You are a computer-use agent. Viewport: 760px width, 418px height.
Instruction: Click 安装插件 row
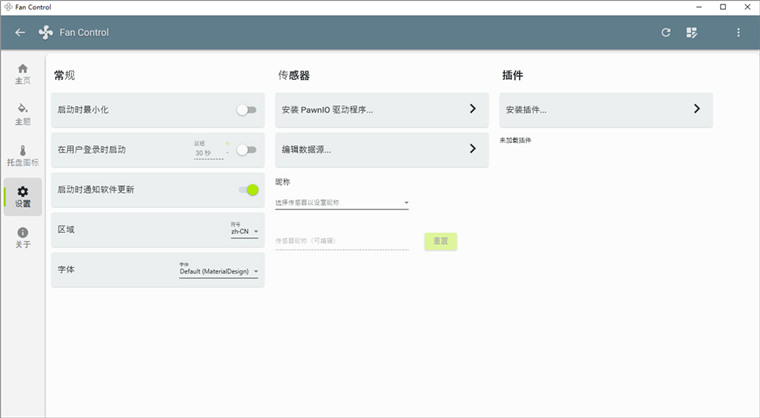click(x=606, y=110)
